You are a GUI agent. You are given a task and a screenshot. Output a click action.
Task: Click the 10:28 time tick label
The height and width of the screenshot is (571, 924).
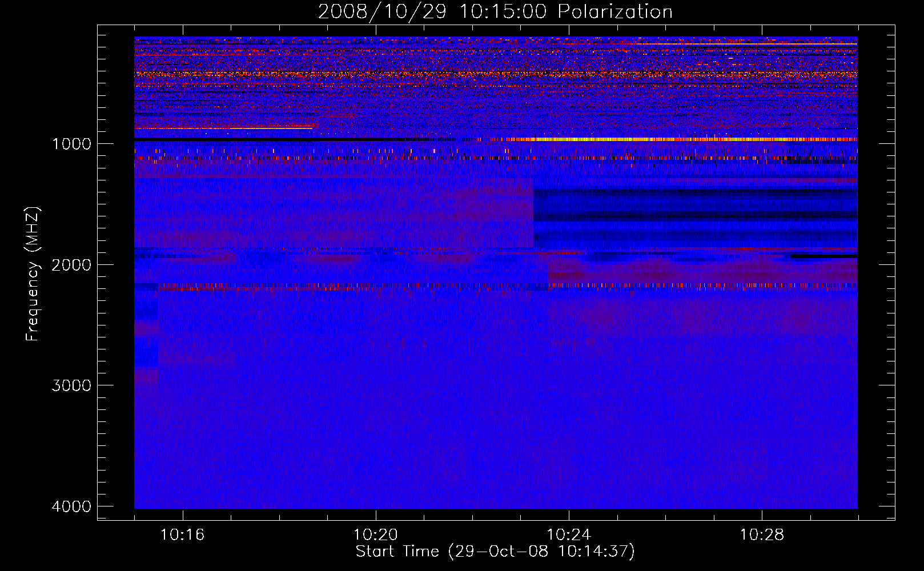tap(762, 535)
